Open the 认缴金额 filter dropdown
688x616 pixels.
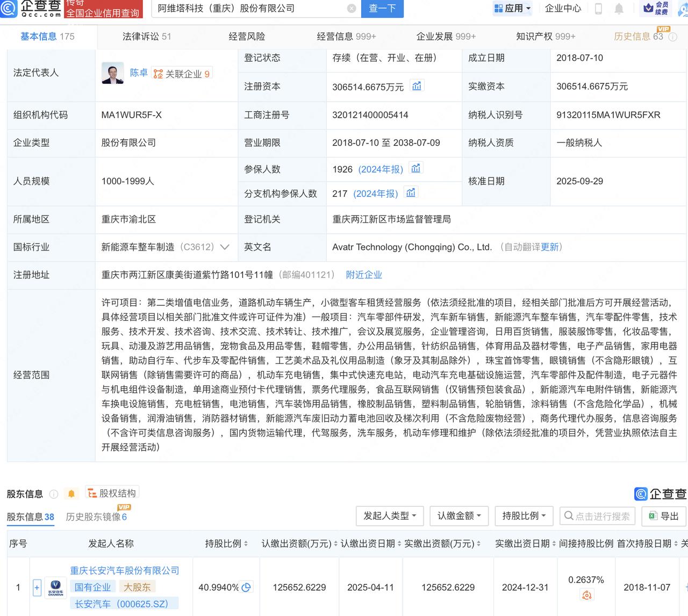[459, 516]
